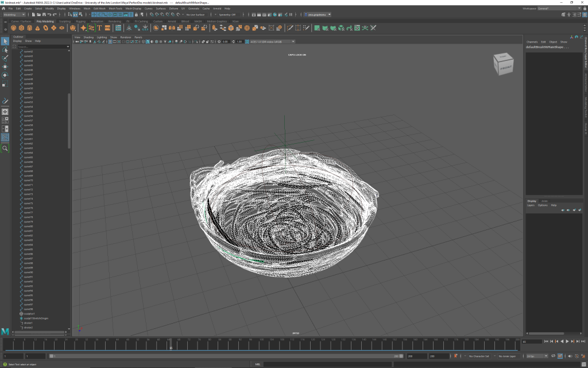Activate the Select tool in the toolbox
Viewport: 588px width, 368px height.
point(5,41)
